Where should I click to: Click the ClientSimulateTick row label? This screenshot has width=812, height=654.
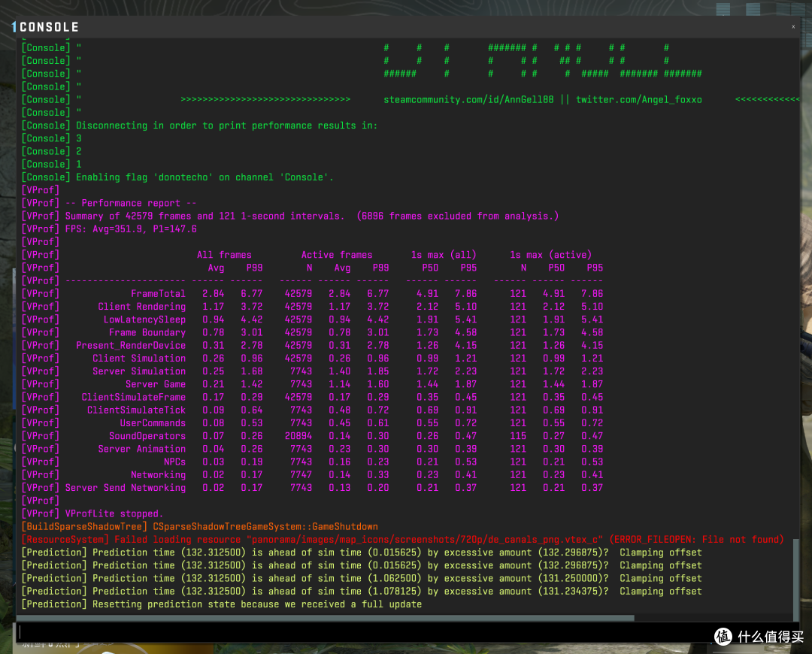136,410
